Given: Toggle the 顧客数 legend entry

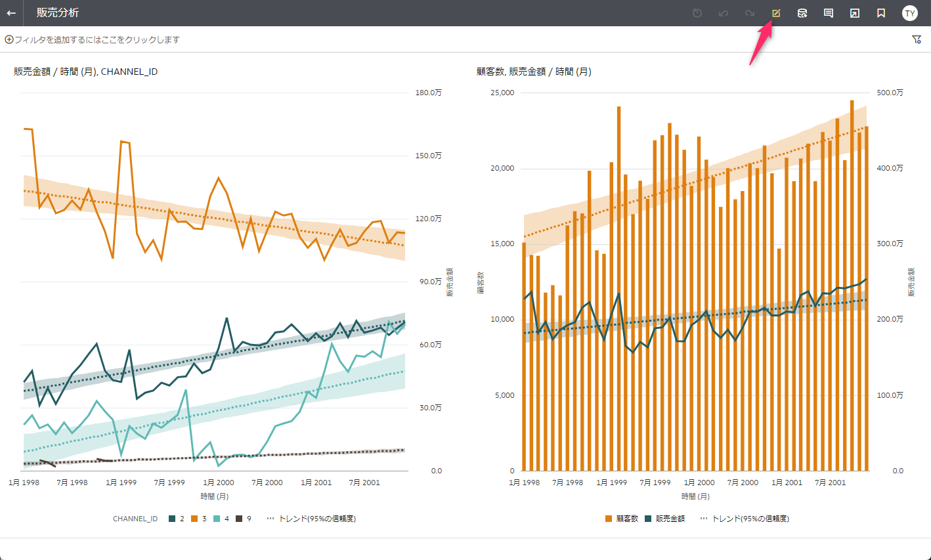Looking at the screenshot, I should tap(622, 519).
